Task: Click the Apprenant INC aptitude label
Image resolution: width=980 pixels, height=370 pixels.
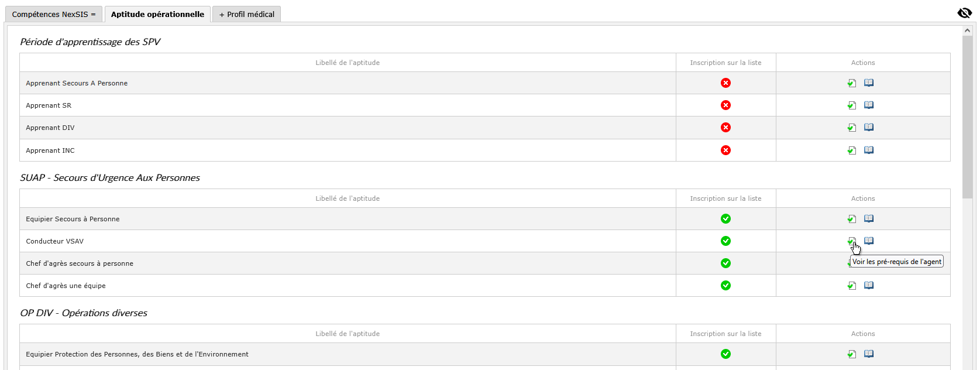Action: [x=50, y=150]
